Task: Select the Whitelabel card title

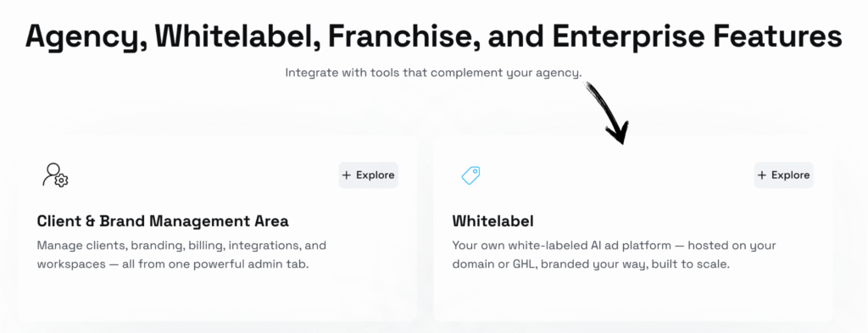Action: click(492, 221)
